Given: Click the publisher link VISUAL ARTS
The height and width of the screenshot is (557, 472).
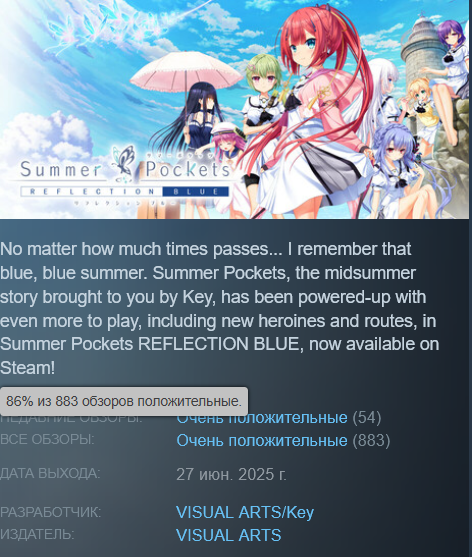Looking at the screenshot, I should coord(229,535).
